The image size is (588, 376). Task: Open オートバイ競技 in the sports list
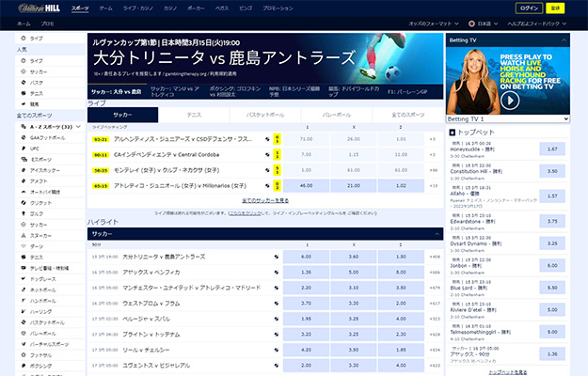tap(45, 192)
